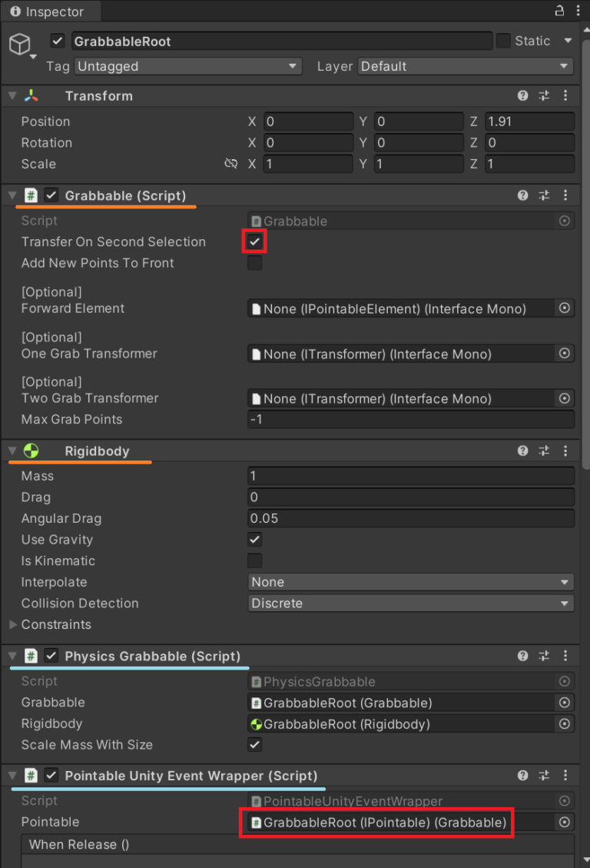The width and height of the screenshot is (590, 868).
Task: Expand the Rigidbody Constraints section
Action: click(13, 624)
